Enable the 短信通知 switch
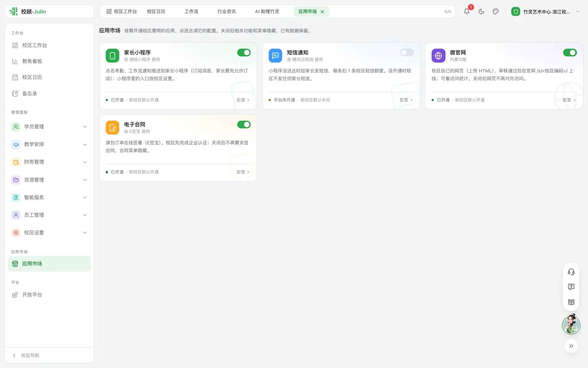 pyautogui.click(x=407, y=53)
